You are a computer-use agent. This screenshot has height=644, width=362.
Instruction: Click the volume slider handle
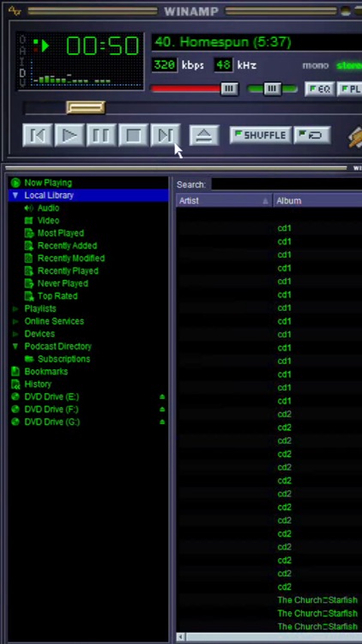click(x=229, y=88)
